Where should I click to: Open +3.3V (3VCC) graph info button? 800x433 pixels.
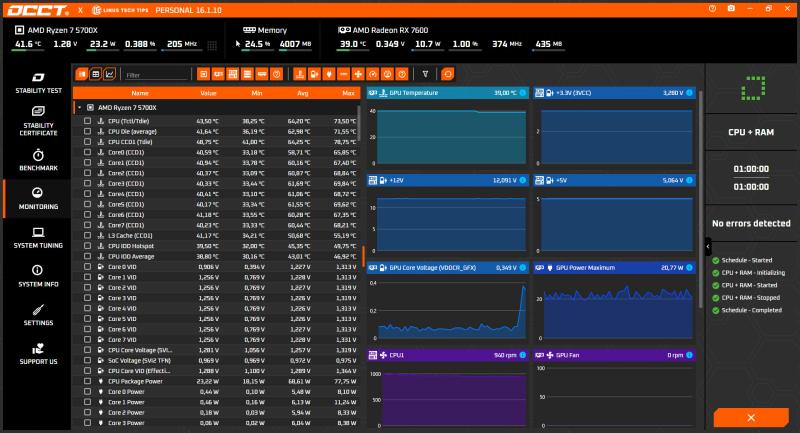click(689, 93)
